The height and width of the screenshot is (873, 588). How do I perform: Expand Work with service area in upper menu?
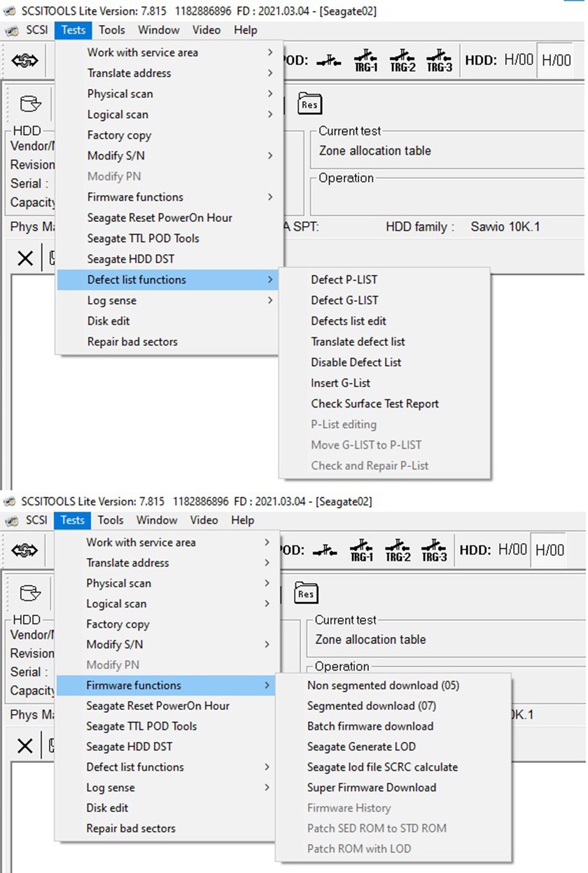coord(169,53)
